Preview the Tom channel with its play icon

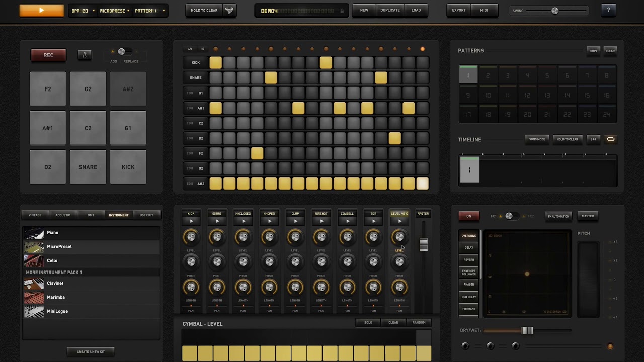(x=373, y=221)
